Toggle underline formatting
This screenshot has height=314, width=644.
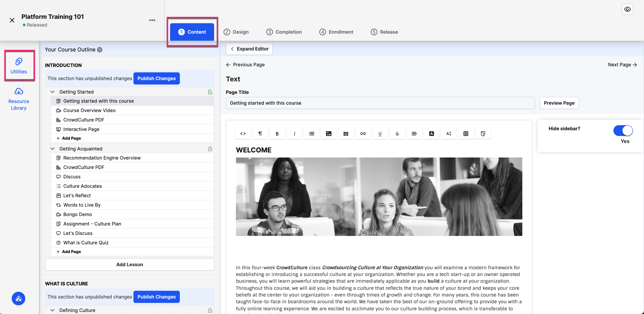tap(380, 134)
